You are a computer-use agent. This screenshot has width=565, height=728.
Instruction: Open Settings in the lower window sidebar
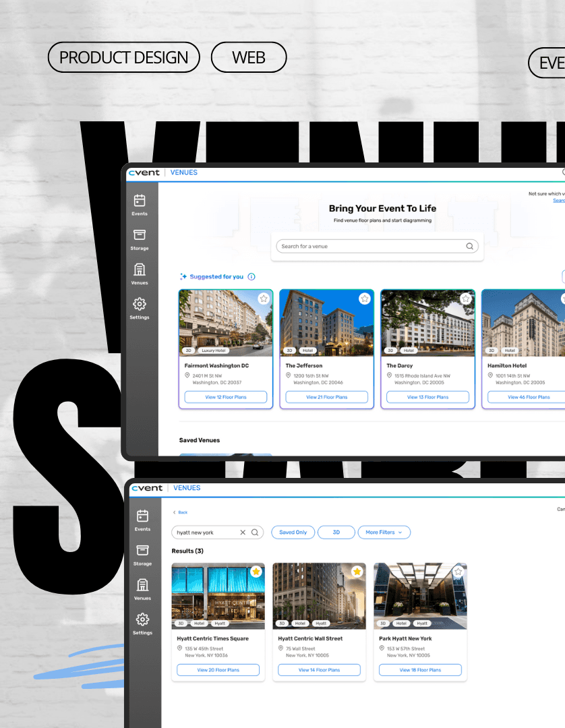pyautogui.click(x=142, y=624)
